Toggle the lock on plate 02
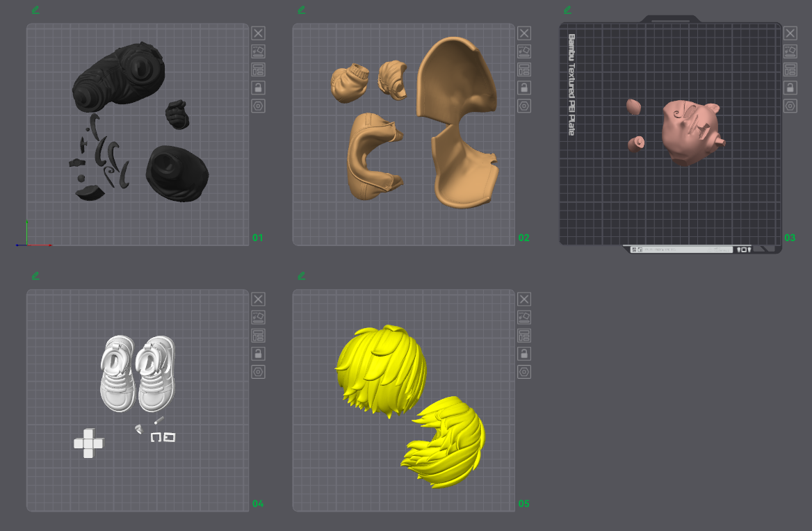Viewport: 812px width, 531px height. [x=524, y=88]
